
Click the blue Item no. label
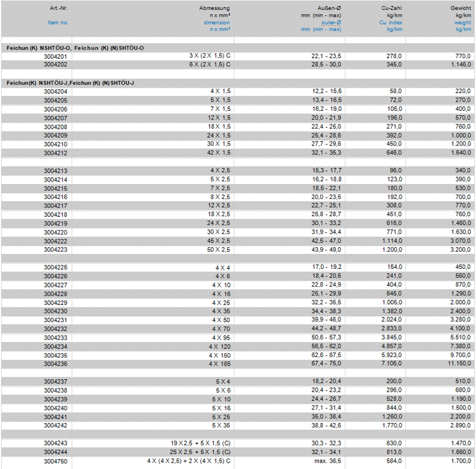click(58, 22)
